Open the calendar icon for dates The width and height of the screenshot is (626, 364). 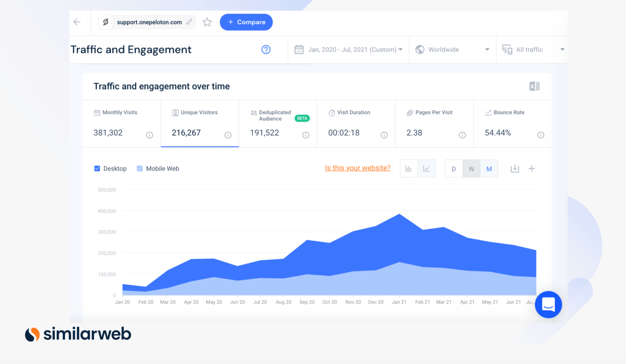click(299, 50)
